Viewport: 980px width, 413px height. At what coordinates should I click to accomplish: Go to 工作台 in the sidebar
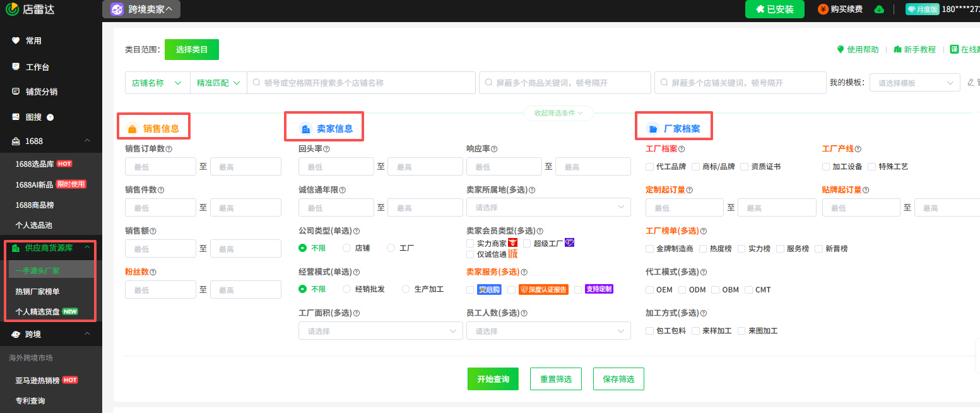(37, 67)
